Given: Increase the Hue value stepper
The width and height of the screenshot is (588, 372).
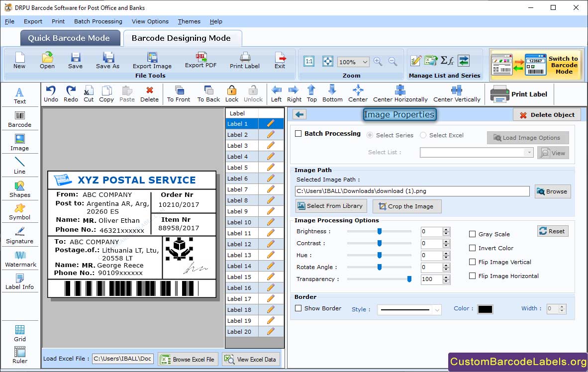Looking at the screenshot, I should (446, 253).
